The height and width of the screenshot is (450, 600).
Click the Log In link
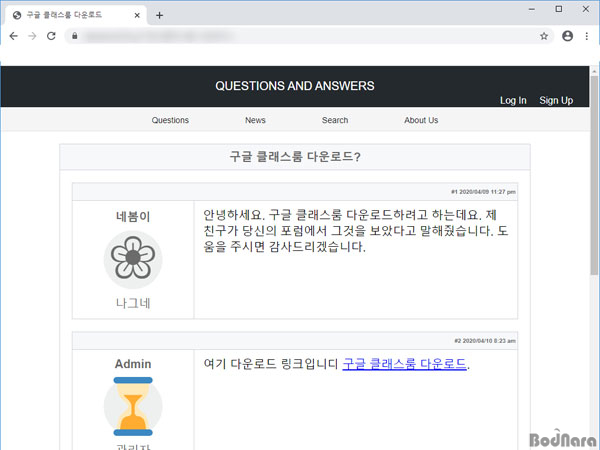(513, 100)
